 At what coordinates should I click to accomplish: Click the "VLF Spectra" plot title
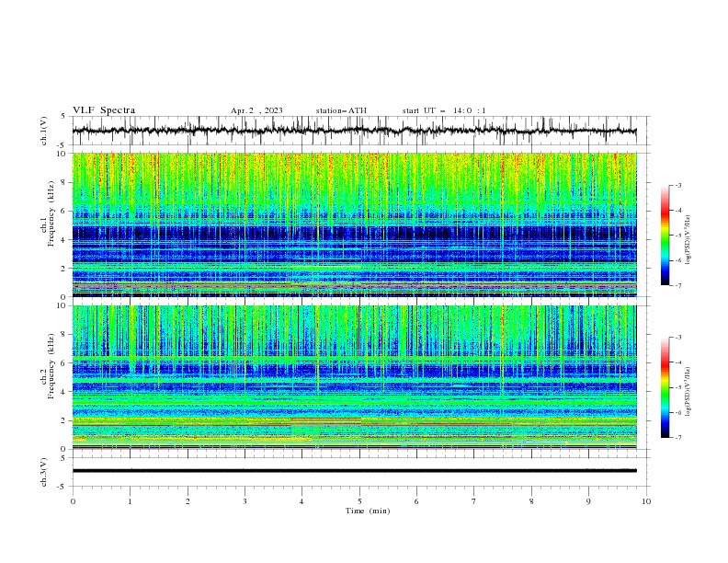(104, 110)
